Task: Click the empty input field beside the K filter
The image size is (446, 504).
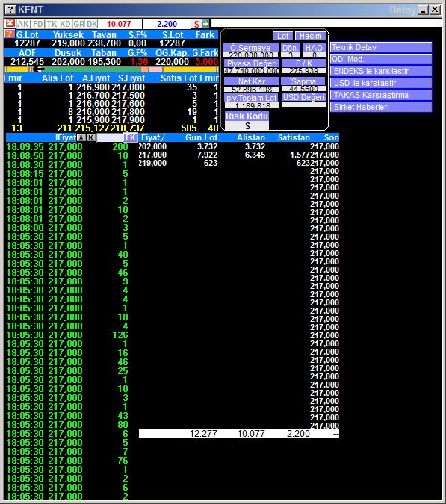Action: click(110, 137)
